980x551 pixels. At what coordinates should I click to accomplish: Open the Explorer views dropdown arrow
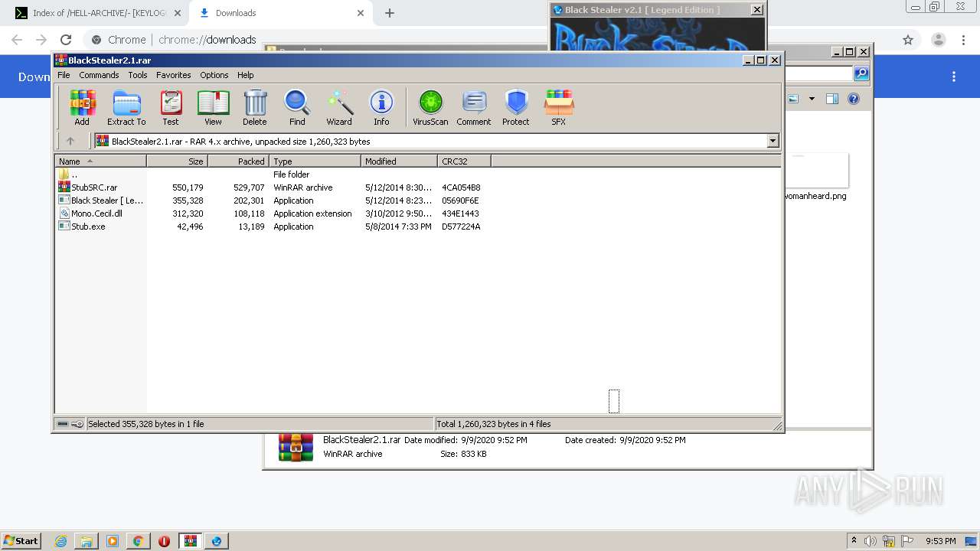tap(812, 99)
